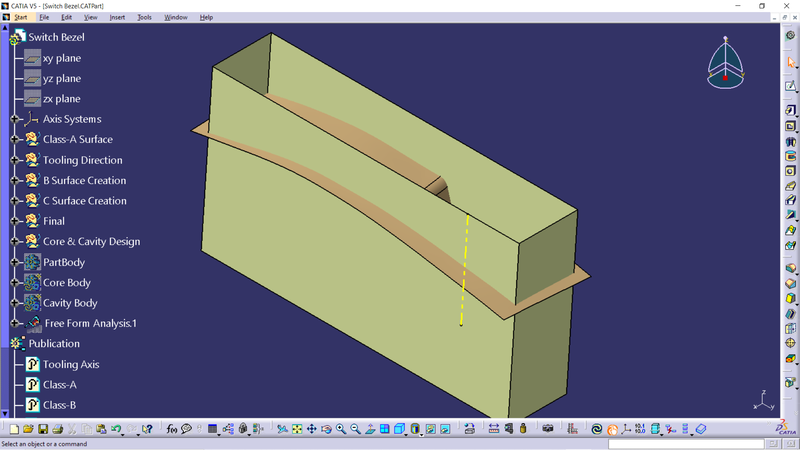Open the Design Table icon
The height and width of the screenshot is (450, 800).
(x=212, y=429)
